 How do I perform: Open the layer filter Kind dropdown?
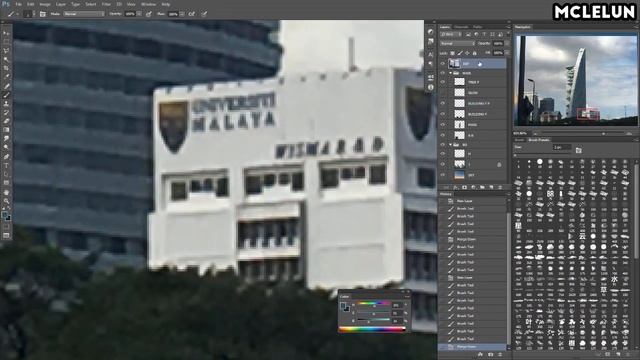451,34
